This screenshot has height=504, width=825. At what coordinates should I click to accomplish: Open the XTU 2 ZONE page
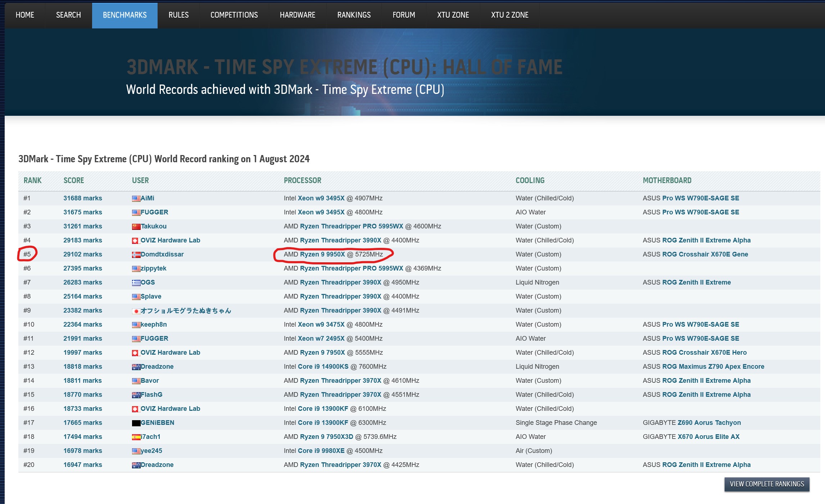point(509,15)
